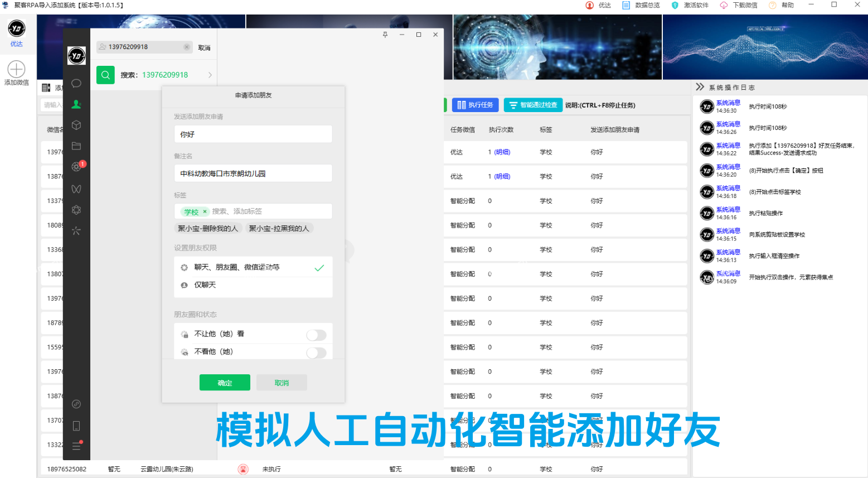Image resolution: width=868 pixels, height=478 pixels.
Task: Apply the suggested tag 聚小宝-删除我的人
Action: tap(208, 229)
